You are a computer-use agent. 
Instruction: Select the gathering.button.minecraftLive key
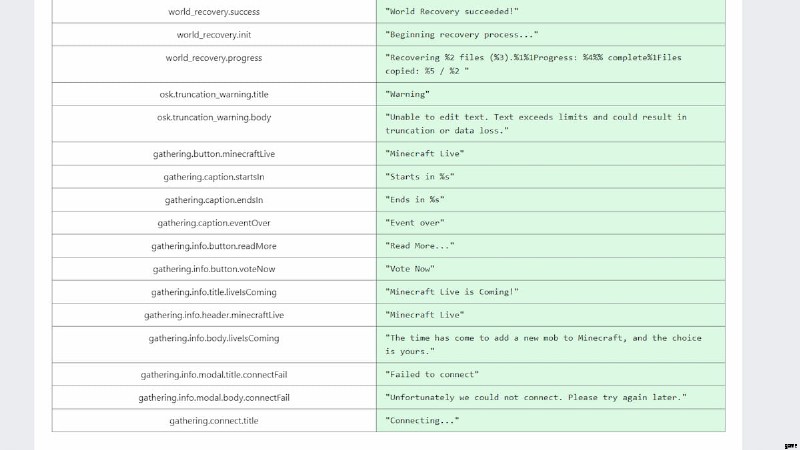tap(214, 154)
